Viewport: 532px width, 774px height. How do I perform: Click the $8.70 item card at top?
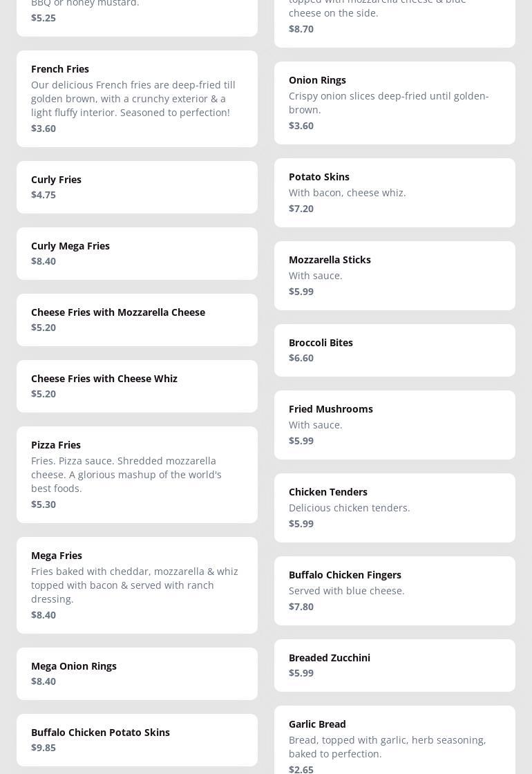(395, 23)
